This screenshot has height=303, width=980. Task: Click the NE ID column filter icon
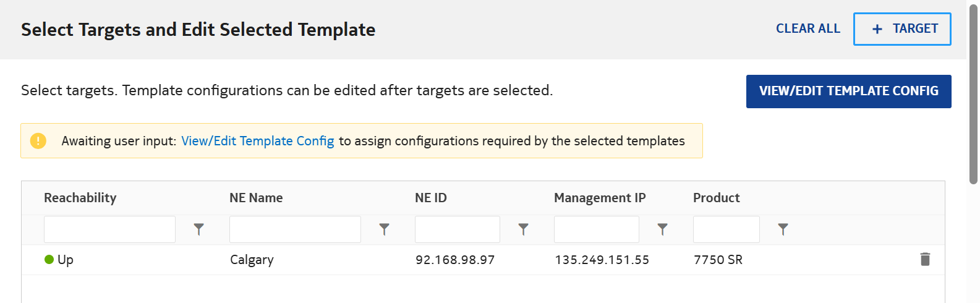tap(523, 229)
